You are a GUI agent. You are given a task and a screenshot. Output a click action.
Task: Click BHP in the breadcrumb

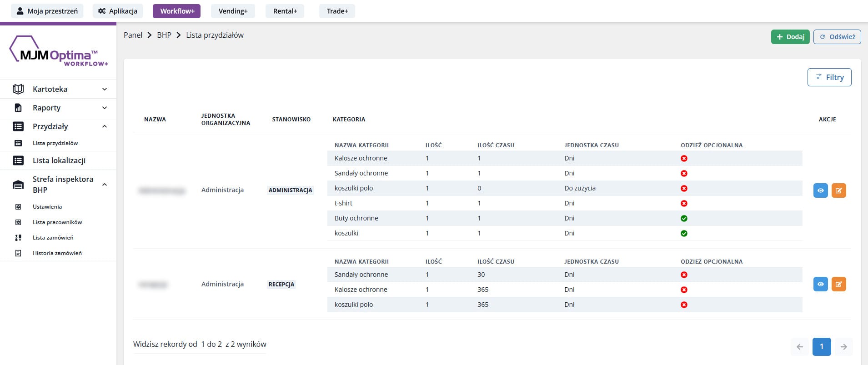click(164, 35)
